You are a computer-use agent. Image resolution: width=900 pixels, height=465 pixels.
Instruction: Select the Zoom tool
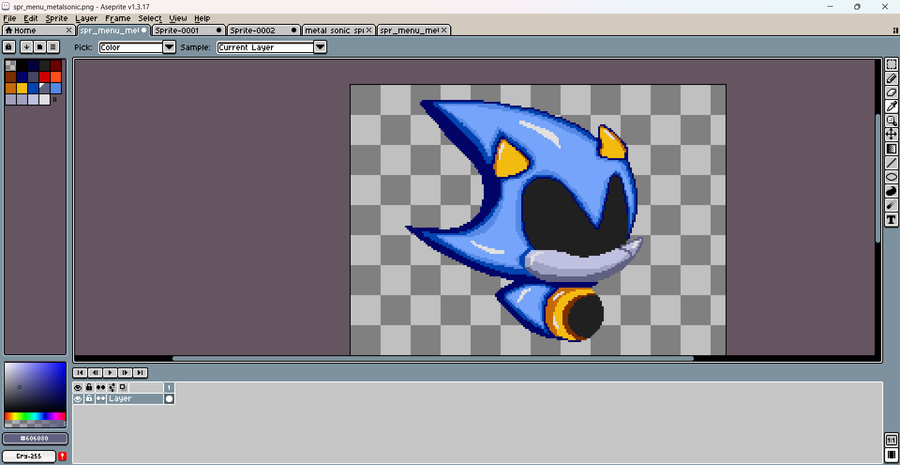click(x=891, y=121)
